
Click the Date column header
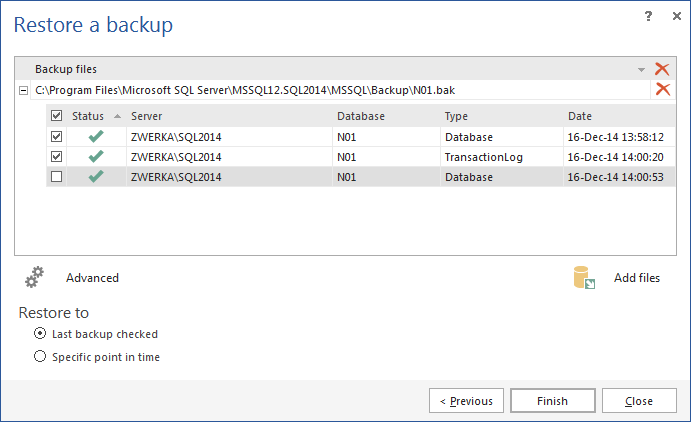pyautogui.click(x=580, y=116)
